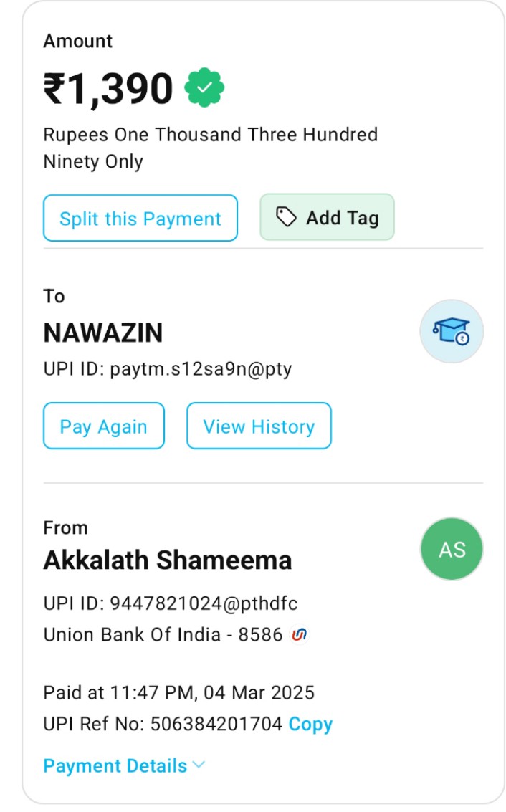Click the green AS avatar circle
This screenshot has height=812, width=506.
452,550
